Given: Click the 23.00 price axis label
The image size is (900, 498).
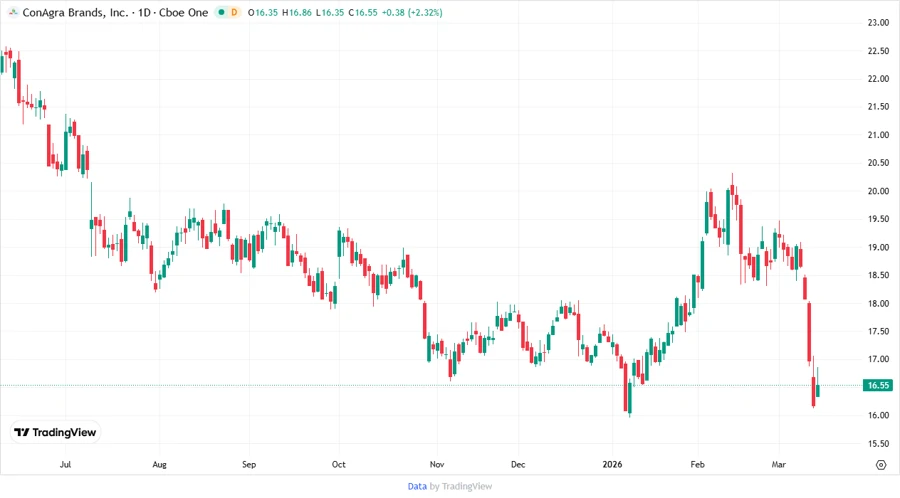Looking at the screenshot, I should pos(878,23).
